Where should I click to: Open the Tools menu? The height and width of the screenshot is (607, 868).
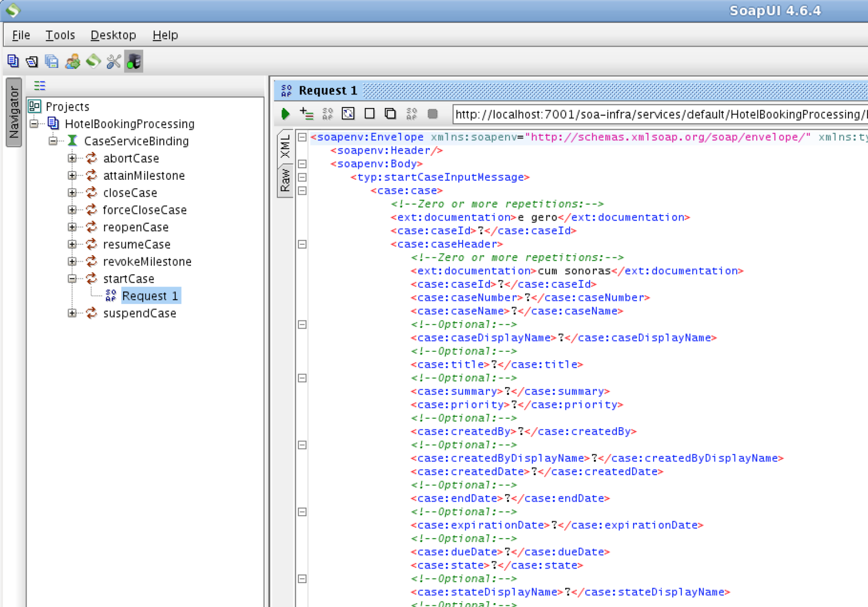[60, 35]
